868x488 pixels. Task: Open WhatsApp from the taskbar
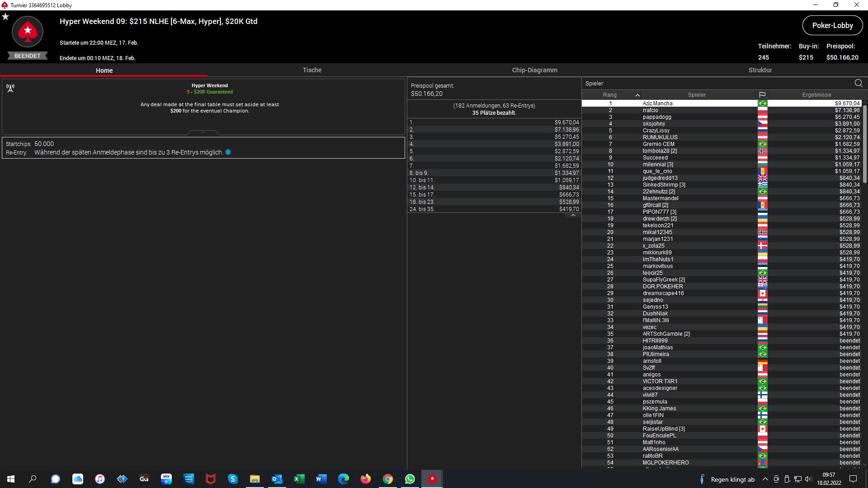(410, 479)
